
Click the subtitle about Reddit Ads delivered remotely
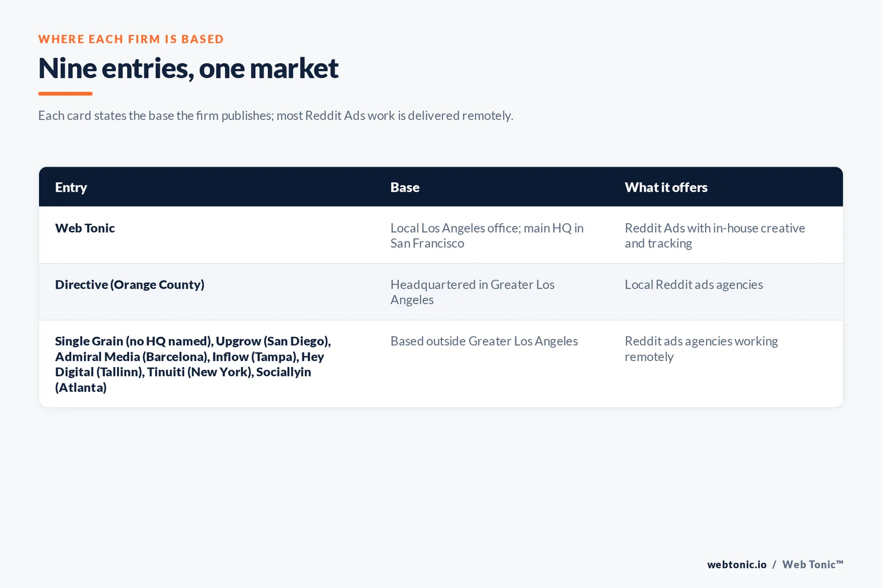click(x=276, y=116)
